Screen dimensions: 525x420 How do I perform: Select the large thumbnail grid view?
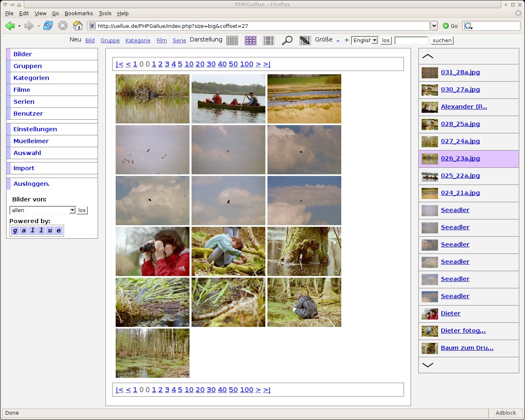251,40
